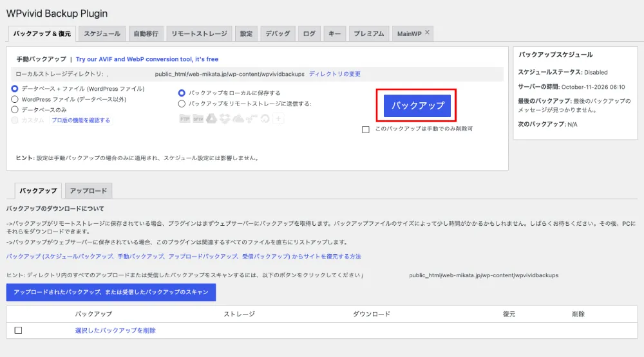Click the DigitalOcean Spaces storage icon
This screenshot has width=644, height=357.
[x=265, y=119]
